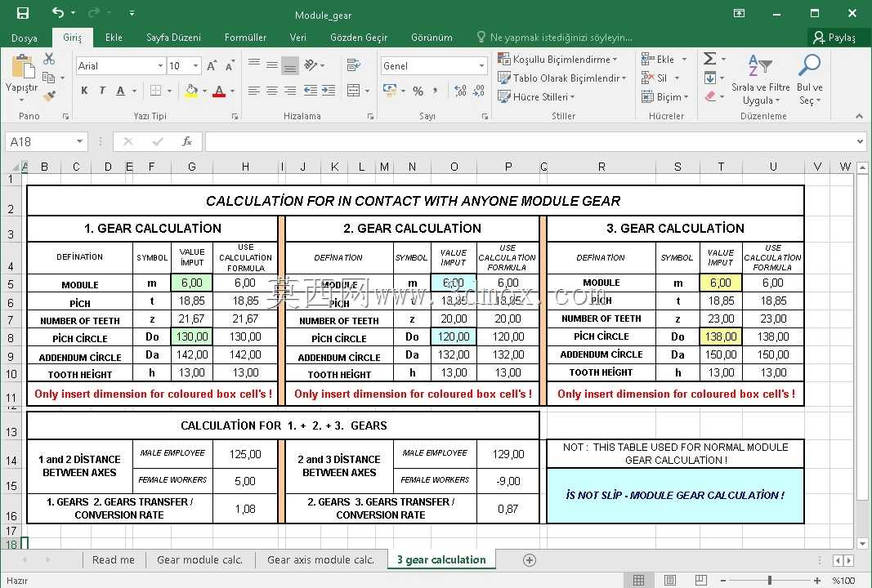
Task: Open the Genel number format dropdown
Action: (481, 65)
